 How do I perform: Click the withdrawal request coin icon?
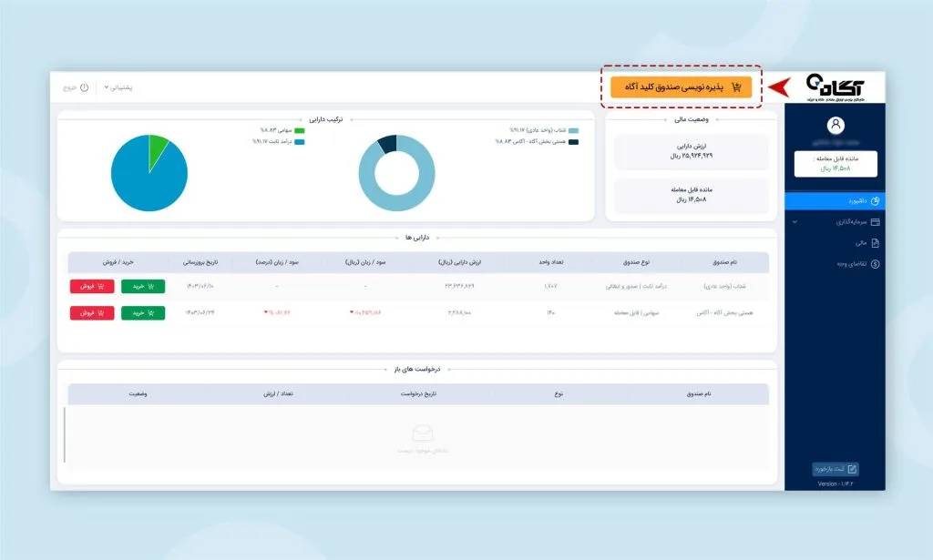[x=875, y=264]
